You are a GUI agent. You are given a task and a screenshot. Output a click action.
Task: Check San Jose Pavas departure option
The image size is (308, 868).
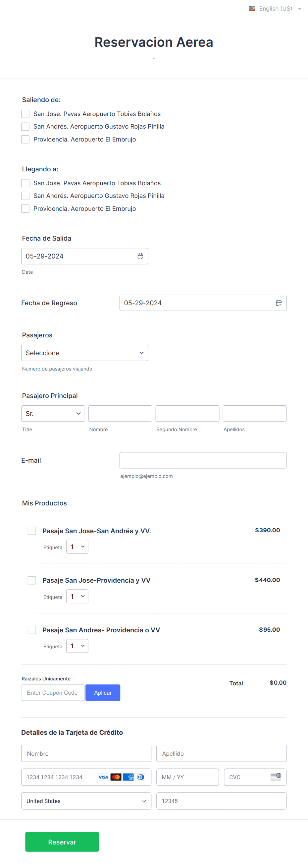coord(25,114)
